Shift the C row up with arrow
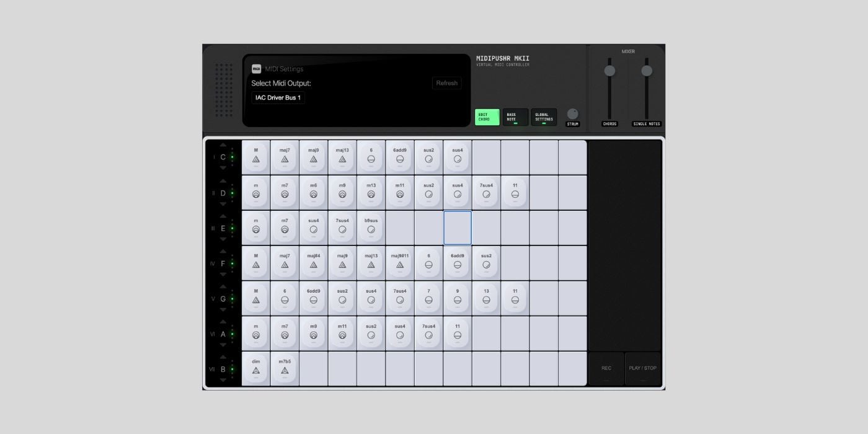Image resolution: width=868 pixels, height=434 pixels. (223, 146)
